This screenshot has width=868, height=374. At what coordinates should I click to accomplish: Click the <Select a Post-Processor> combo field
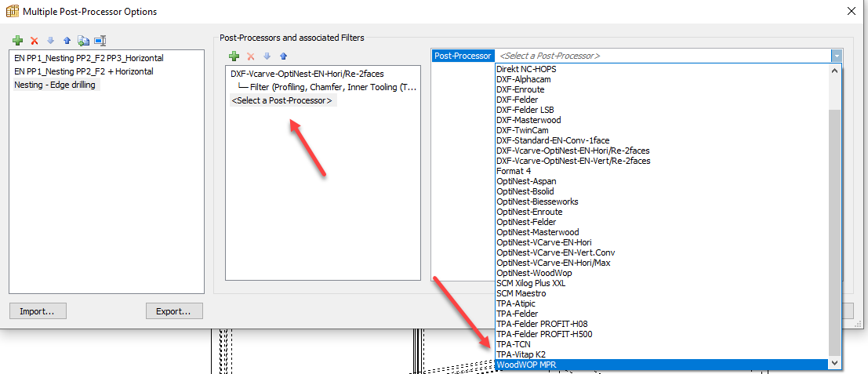[x=663, y=56]
